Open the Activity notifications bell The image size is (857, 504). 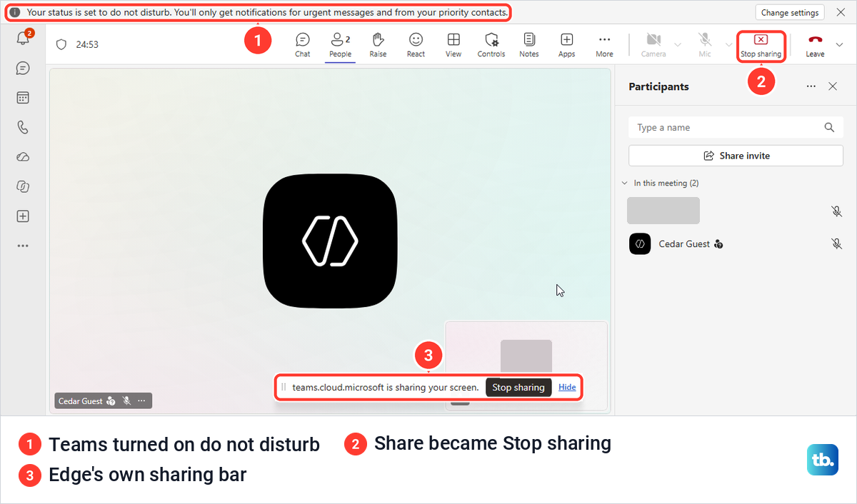23,39
